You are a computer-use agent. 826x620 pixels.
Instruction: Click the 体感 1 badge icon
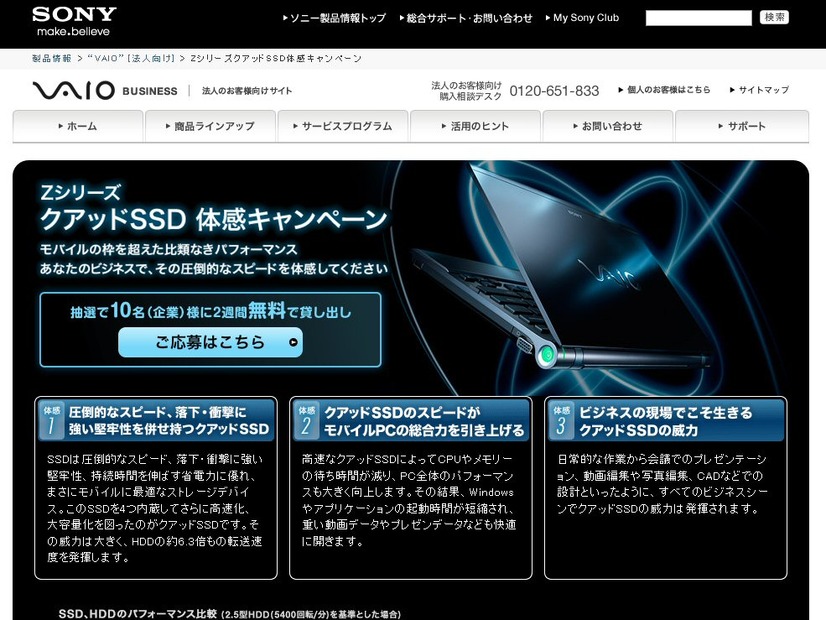pyautogui.click(x=51, y=420)
